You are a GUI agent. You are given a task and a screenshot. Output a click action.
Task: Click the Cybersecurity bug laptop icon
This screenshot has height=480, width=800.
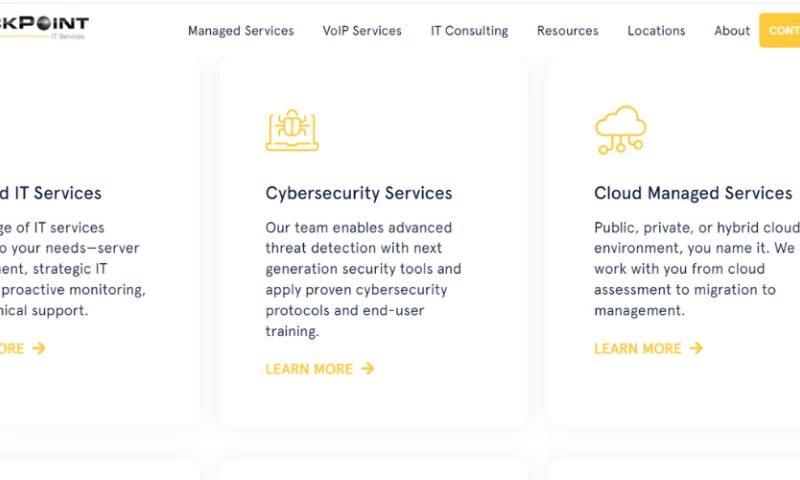(x=292, y=130)
